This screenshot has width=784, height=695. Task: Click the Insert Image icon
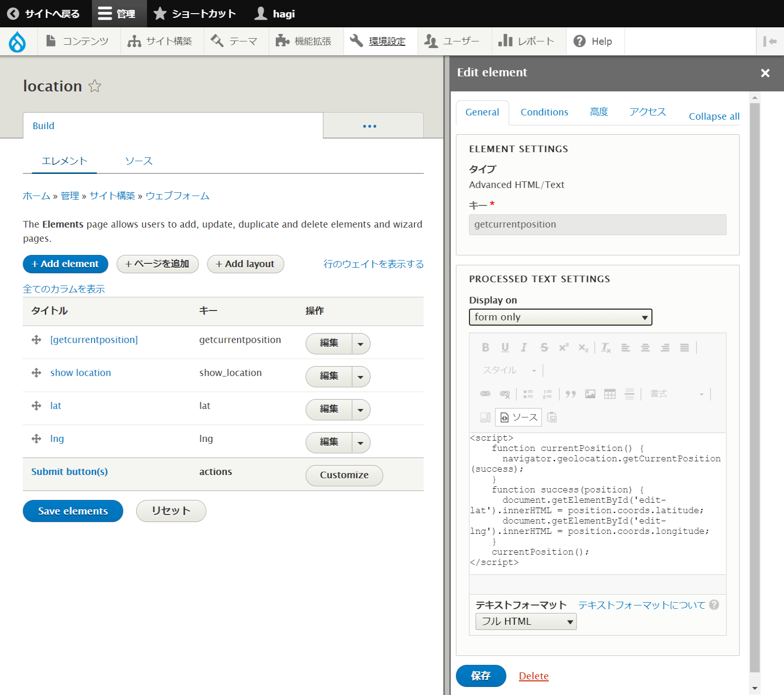click(x=590, y=394)
